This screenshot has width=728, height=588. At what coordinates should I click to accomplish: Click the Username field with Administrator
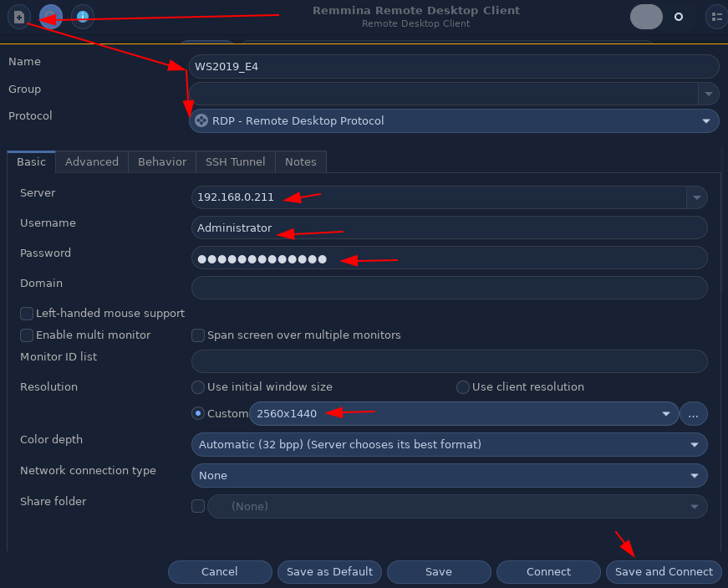[x=449, y=228]
